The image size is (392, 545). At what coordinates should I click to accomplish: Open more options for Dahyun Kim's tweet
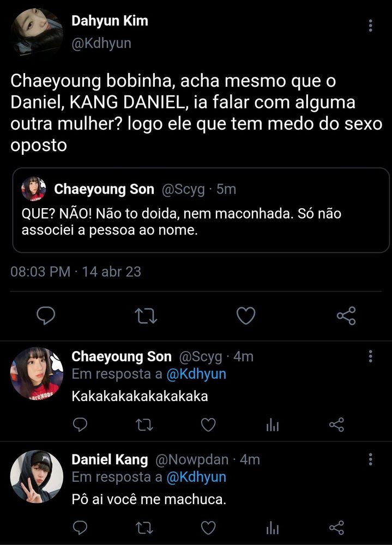click(x=371, y=26)
